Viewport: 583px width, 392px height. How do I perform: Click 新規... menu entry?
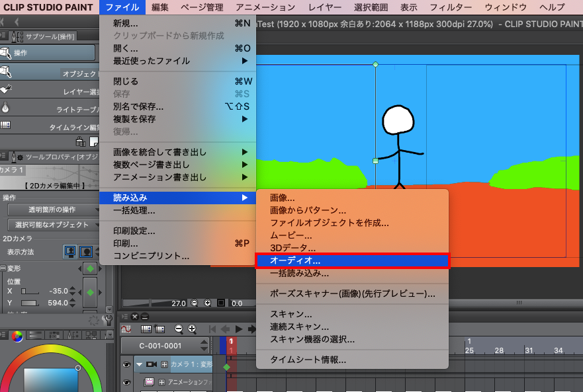point(178,23)
